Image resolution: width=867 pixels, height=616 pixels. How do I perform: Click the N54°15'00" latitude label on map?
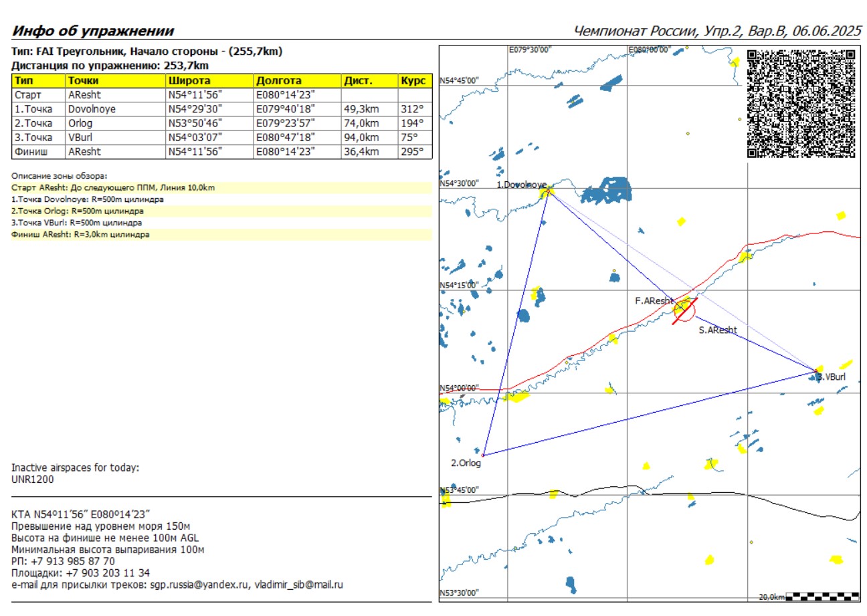click(460, 286)
